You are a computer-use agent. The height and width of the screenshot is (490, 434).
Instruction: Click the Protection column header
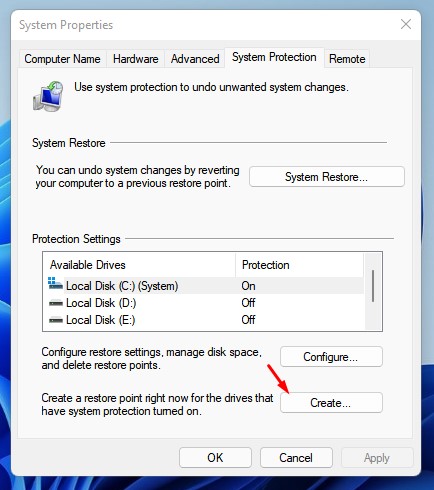pos(299,265)
